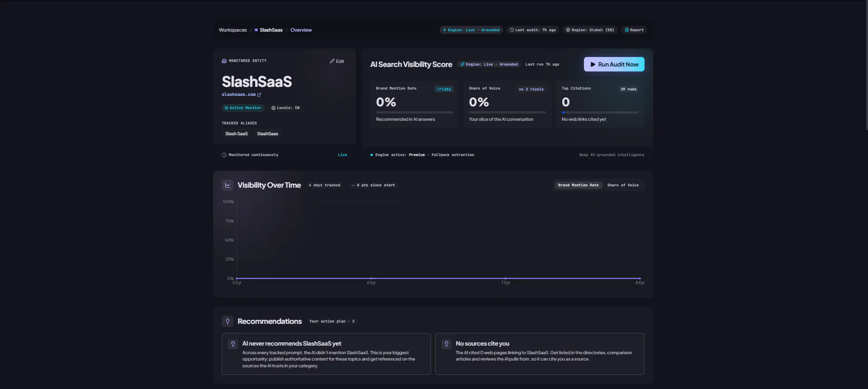Image resolution: width=868 pixels, height=389 pixels.
Task: Click the header Engine: Live · Grounded chip
Action: pyautogui.click(x=471, y=30)
